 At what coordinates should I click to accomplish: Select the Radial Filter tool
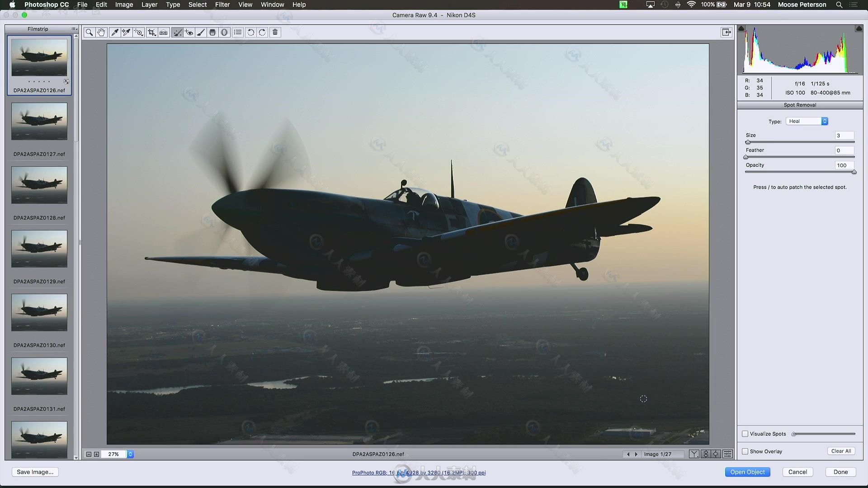[224, 33]
